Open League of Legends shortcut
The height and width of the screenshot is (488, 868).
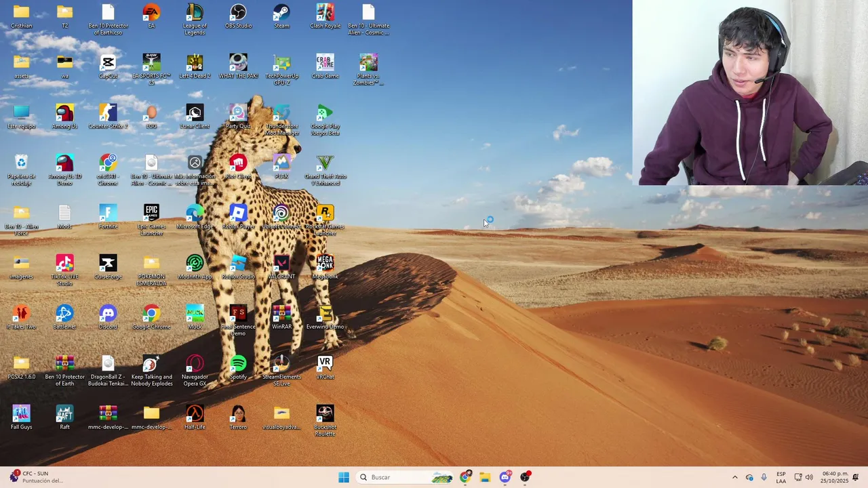click(x=195, y=20)
